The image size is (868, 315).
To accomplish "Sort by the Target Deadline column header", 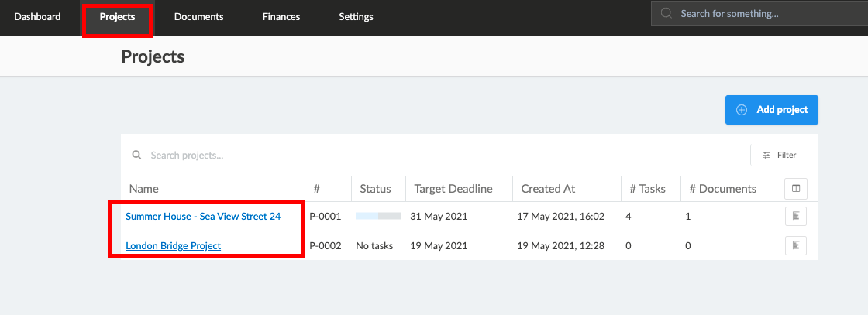I will click(x=453, y=189).
